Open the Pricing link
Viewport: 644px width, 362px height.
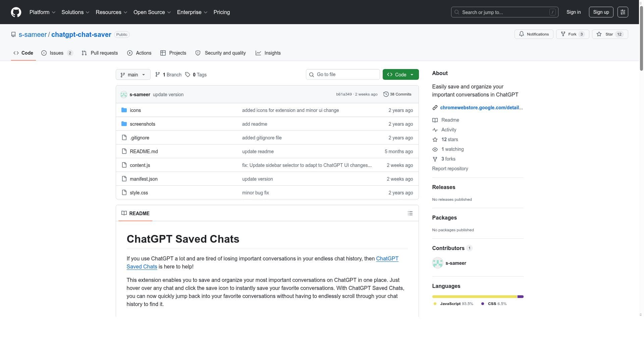tap(222, 12)
